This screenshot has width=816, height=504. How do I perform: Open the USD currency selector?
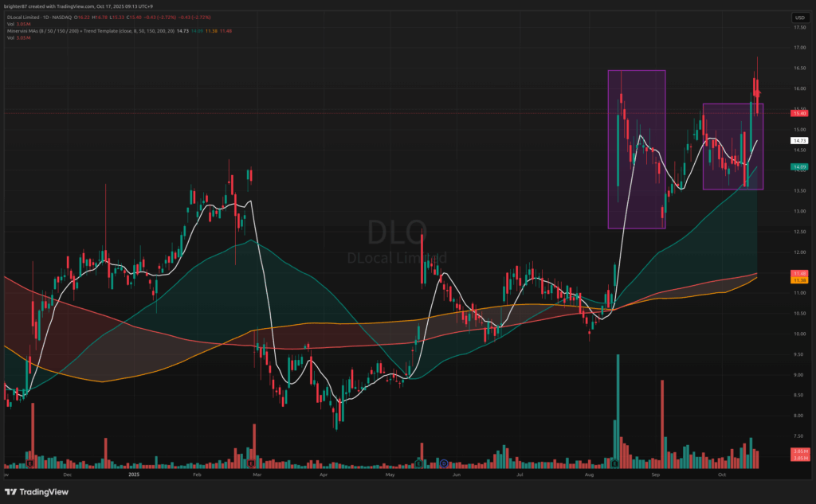tap(798, 17)
